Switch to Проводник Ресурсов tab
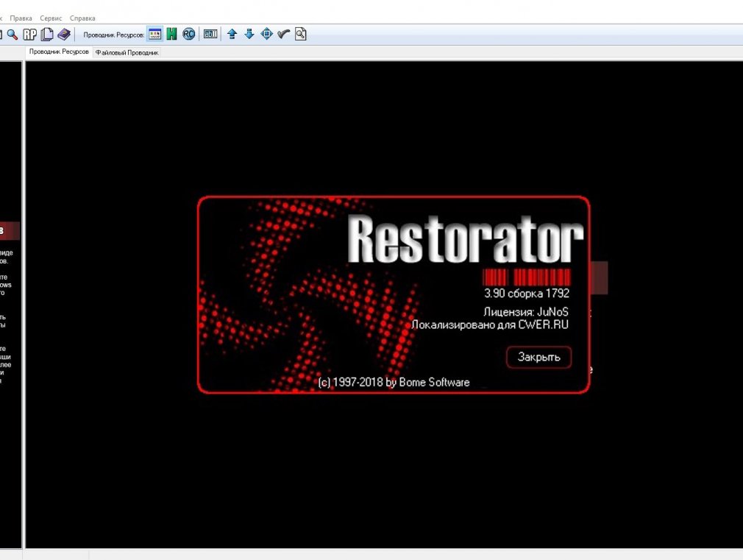Viewport: 743px width, 560px height. [x=59, y=52]
